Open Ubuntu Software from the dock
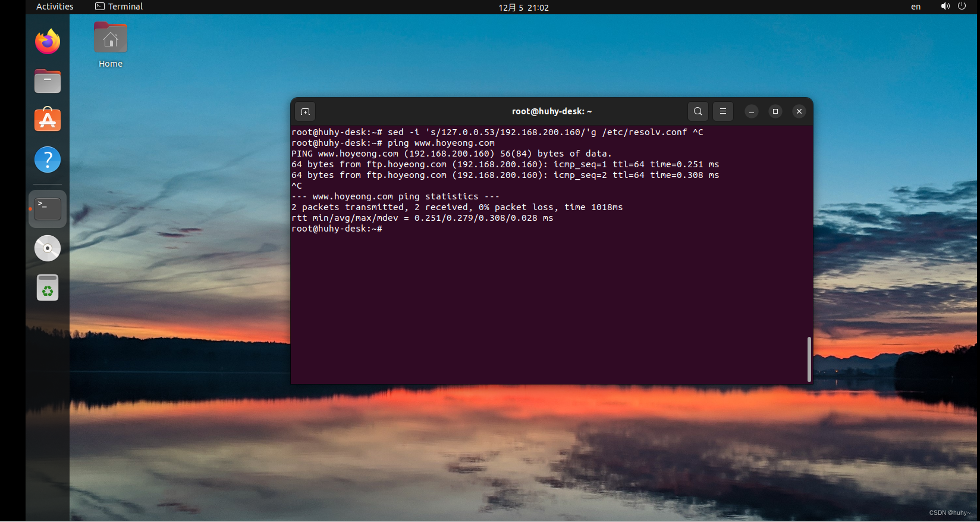 (48, 120)
